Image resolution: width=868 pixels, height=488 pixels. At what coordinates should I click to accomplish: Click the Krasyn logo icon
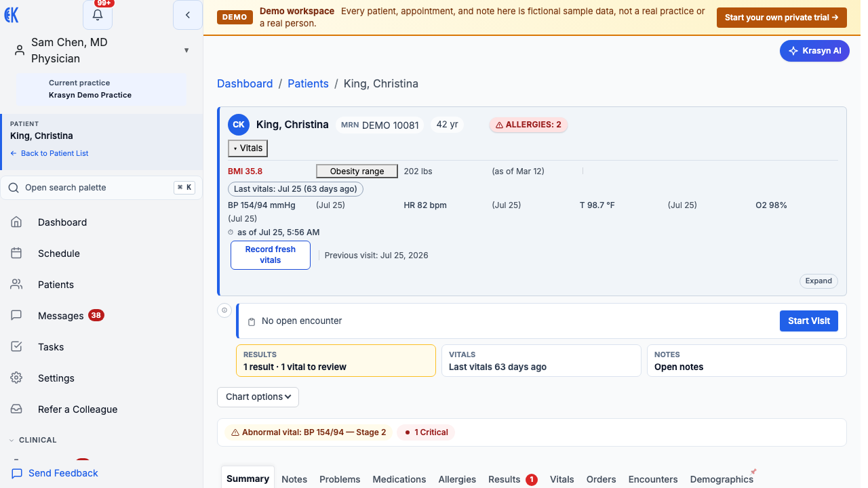coord(12,15)
